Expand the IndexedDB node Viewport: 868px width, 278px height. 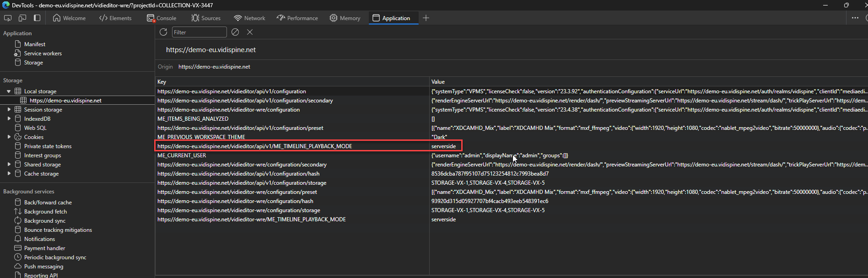point(9,119)
